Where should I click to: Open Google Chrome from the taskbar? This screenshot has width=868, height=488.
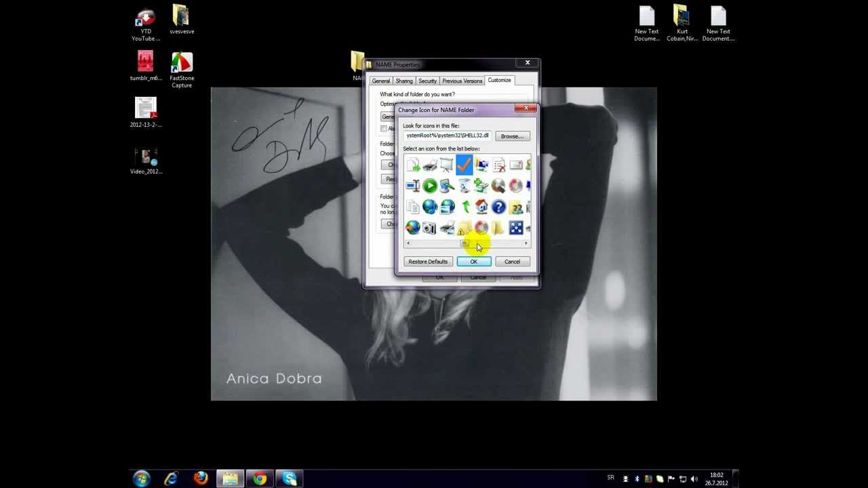tap(260, 479)
